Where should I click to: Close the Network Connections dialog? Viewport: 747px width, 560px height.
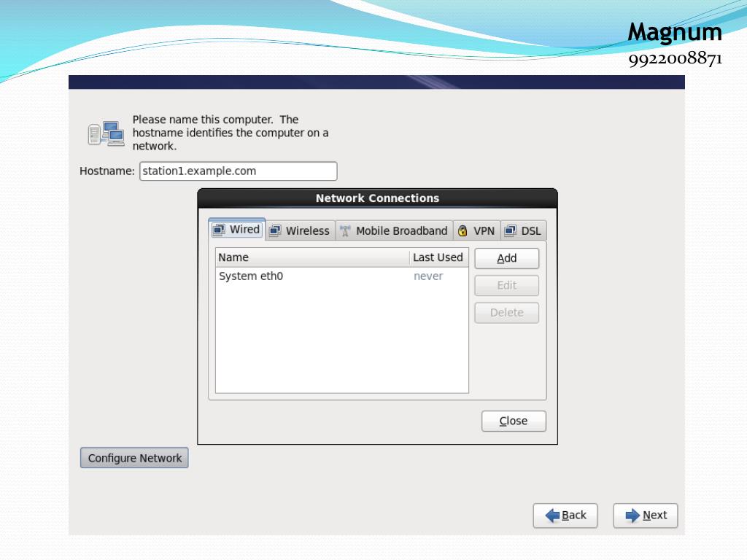coord(514,421)
